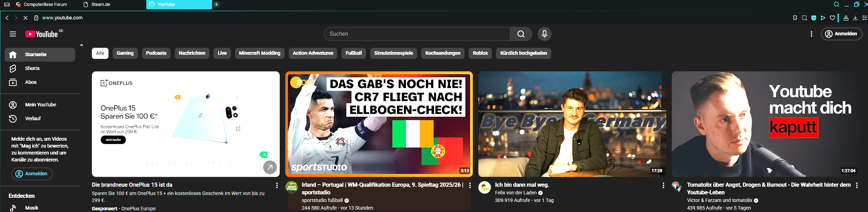Stop page loading with X button
The image size is (868, 212).
click(25, 18)
